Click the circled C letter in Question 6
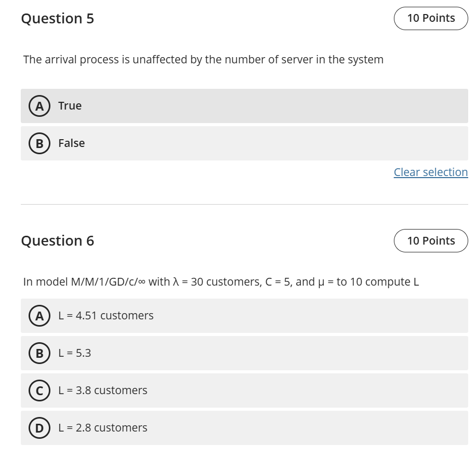The width and height of the screenshot is (476, 471). (39, 390)
